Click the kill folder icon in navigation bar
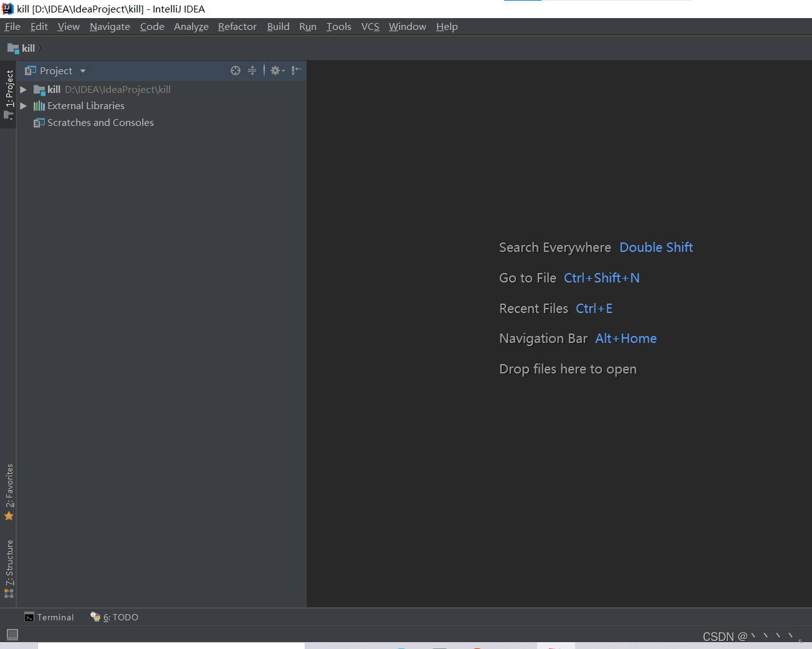Image resolution: width=812 pixels, height=649 pixels. [x=13, y=48]
